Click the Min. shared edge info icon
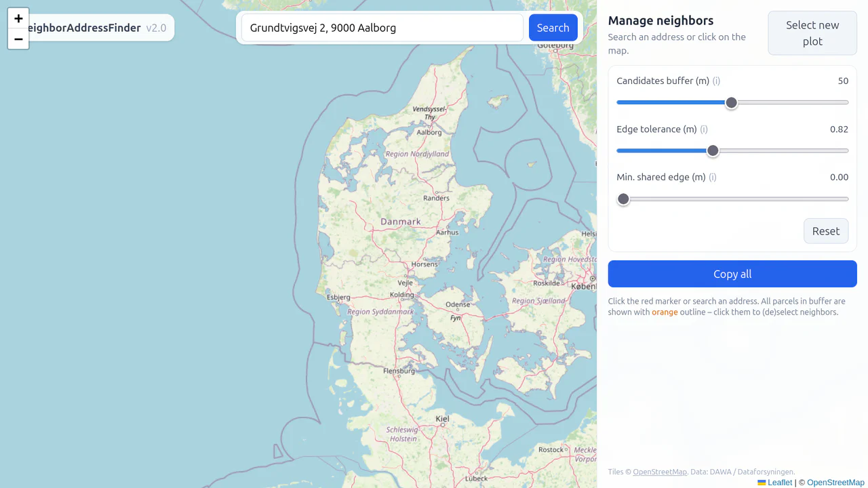 (x=713, y=177)
